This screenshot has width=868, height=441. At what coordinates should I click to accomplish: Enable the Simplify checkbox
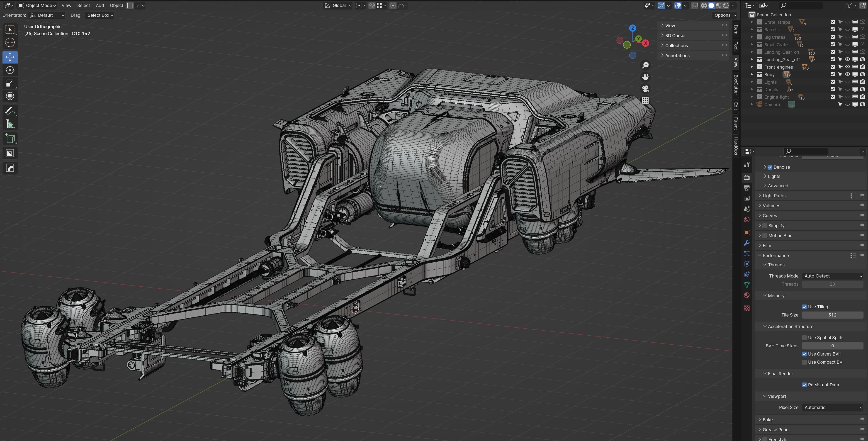point(765,226)
